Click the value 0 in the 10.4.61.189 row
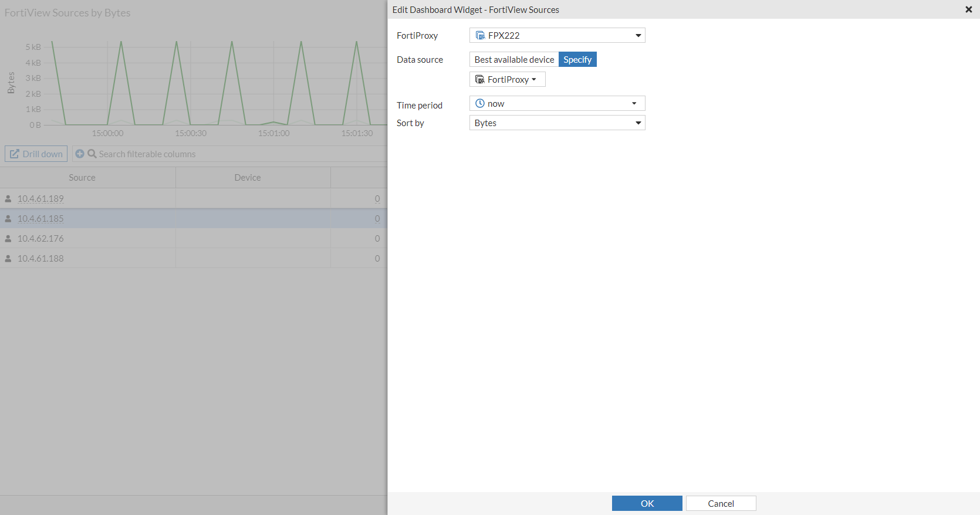The image size is (980, 515). 377,199
